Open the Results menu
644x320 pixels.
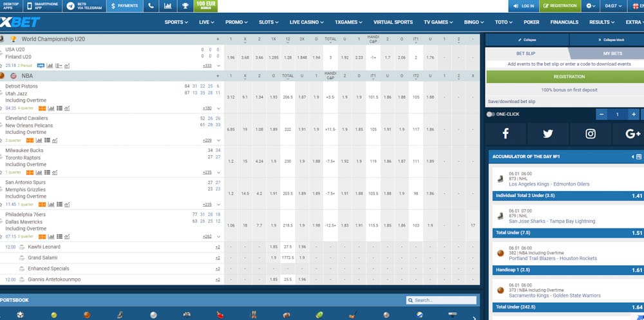[602, 22]
